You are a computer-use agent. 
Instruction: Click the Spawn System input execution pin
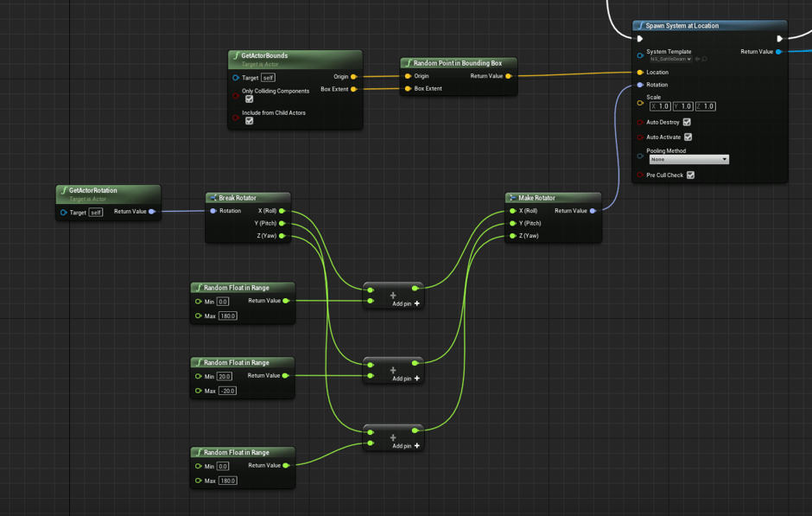click(640, 39)
